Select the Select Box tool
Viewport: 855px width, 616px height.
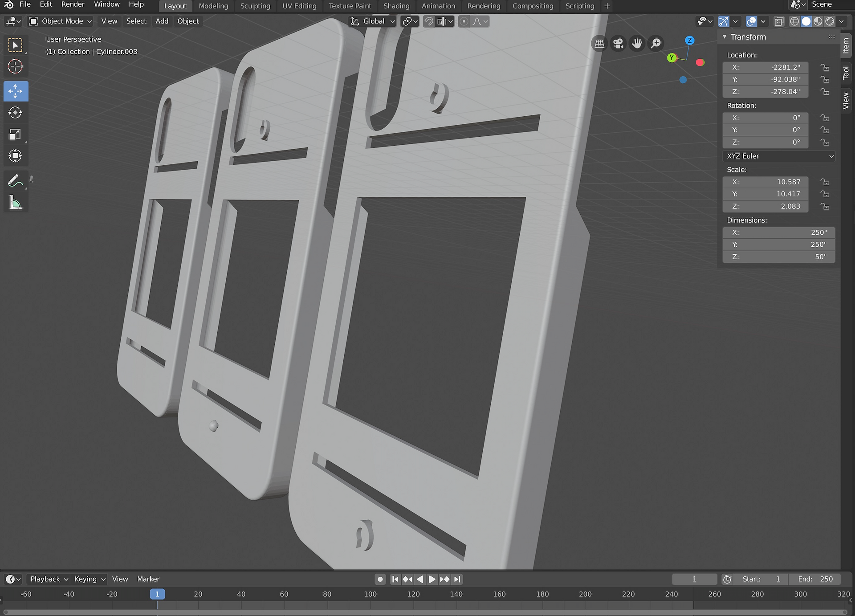(x=16, y=45)
